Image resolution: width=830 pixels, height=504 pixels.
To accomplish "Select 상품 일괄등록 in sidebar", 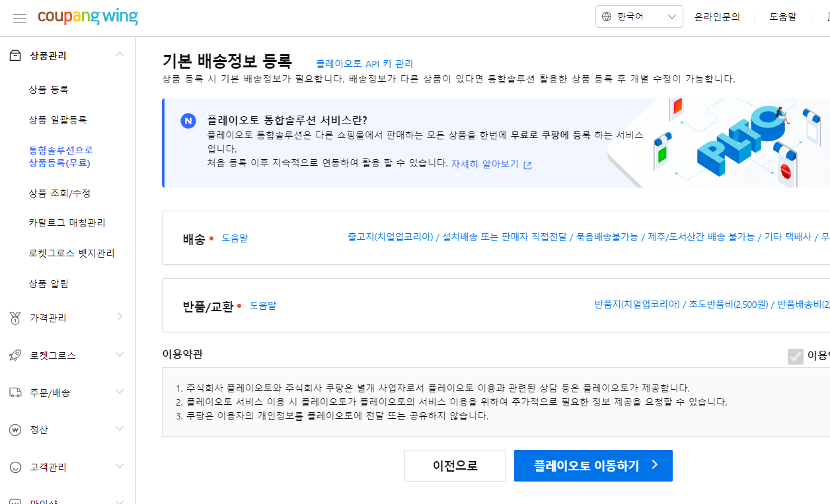I will [57, 120].
